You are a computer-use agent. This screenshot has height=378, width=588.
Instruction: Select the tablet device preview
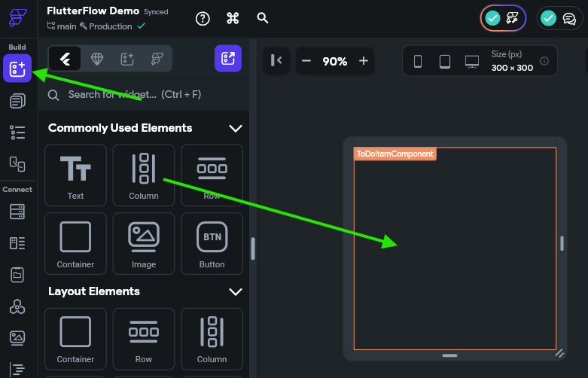445,61
